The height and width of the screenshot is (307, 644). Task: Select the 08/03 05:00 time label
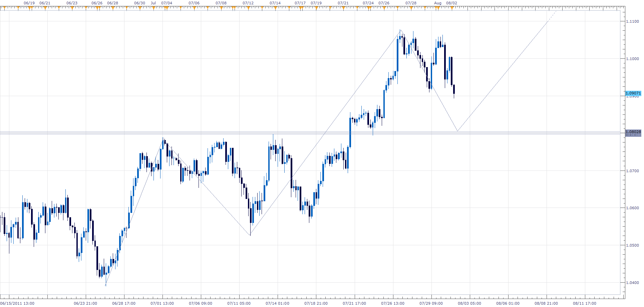point(469,303)
